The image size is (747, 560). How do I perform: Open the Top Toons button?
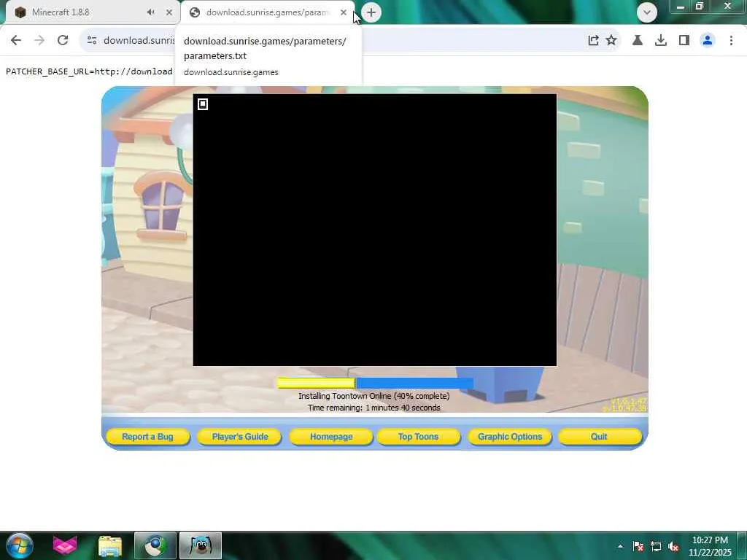point(418,437)
